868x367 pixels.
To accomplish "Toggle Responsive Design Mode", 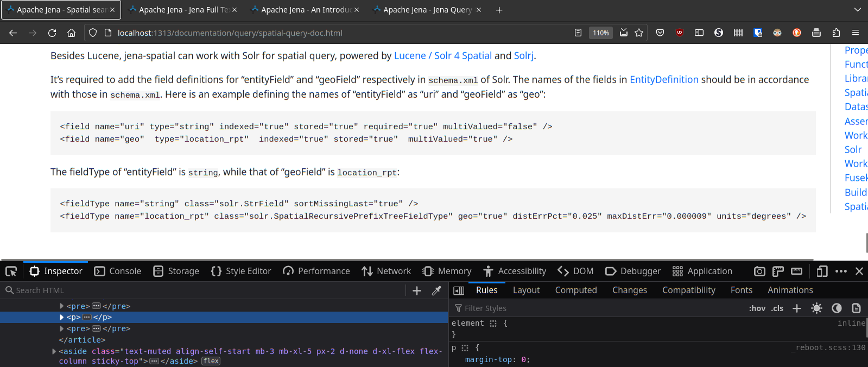I will [822, 271].
